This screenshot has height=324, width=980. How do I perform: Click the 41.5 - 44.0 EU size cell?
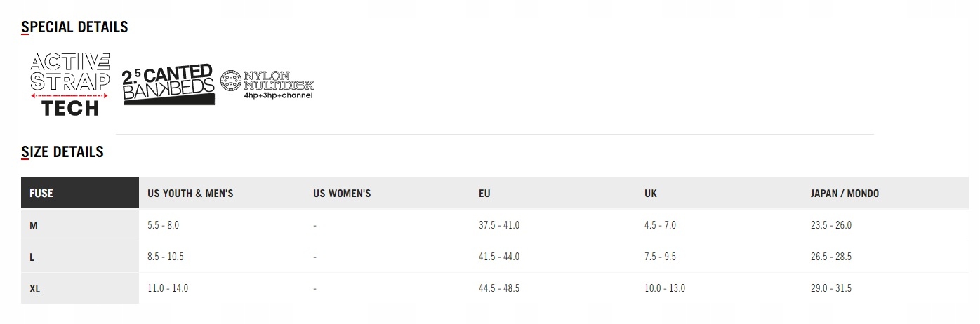[x=498, y=257]
